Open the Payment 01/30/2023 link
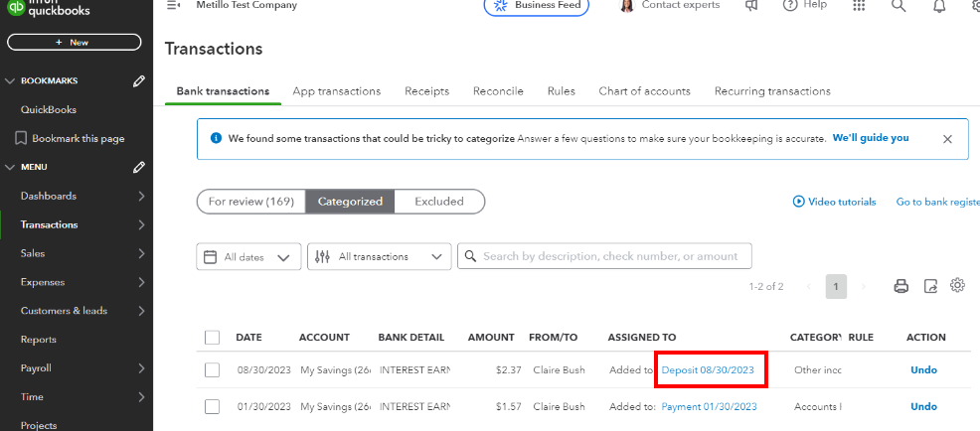This screenshot has width=980, height=431. click(x=709, y=406)
